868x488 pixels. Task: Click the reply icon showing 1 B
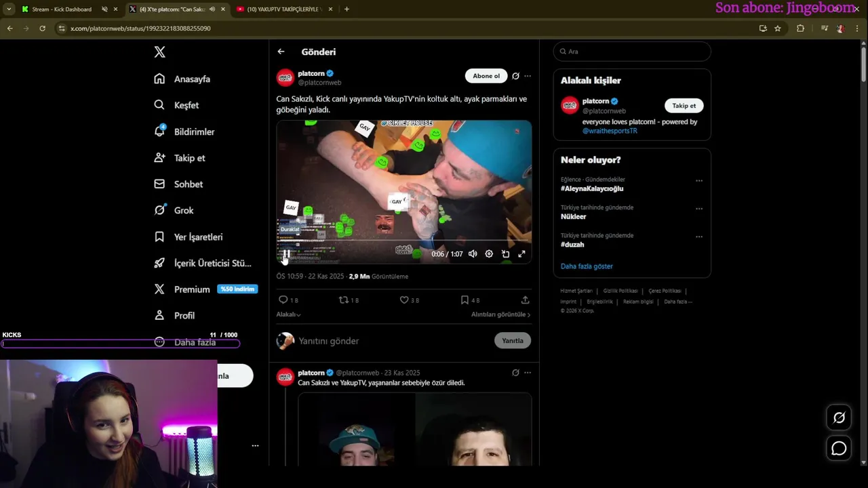tap(288, 300)
